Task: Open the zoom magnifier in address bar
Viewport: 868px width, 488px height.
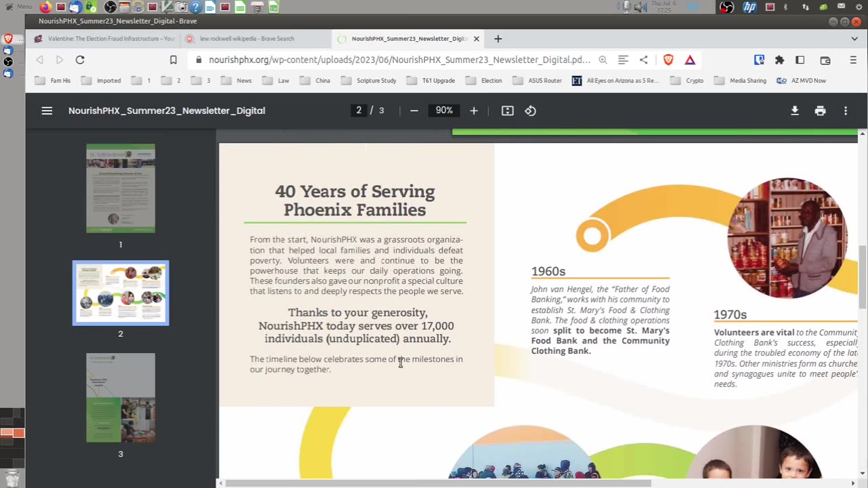Action: pyautogui.click(x=603, y=60)
